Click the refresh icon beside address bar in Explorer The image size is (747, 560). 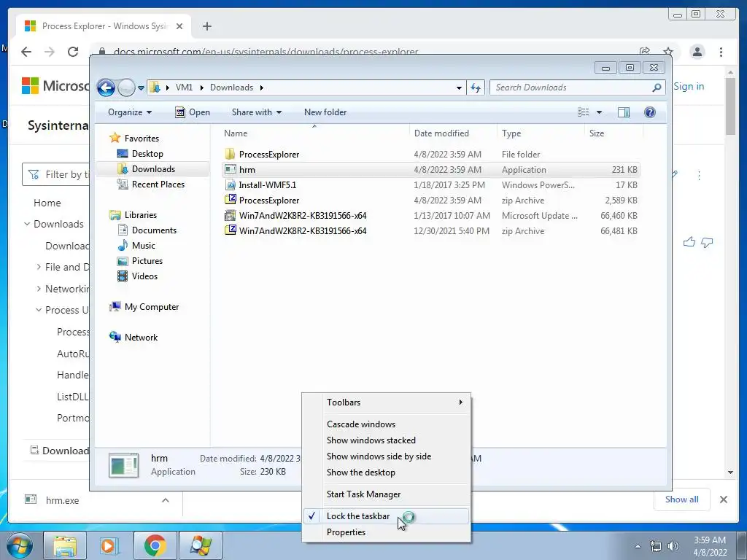tap(476, 87)
